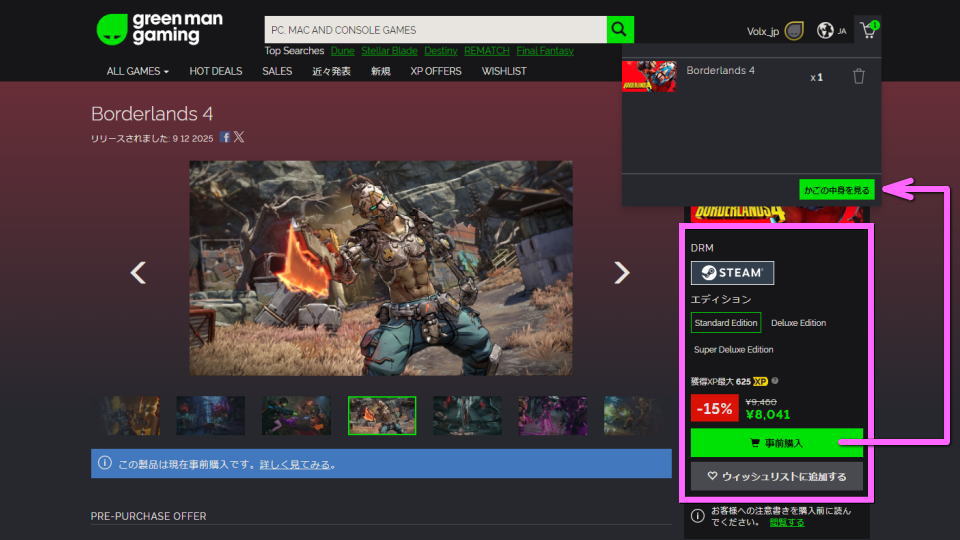Select the Steam DRM option
The height and width of the screenshot is (540, 960).
[732, 272]
